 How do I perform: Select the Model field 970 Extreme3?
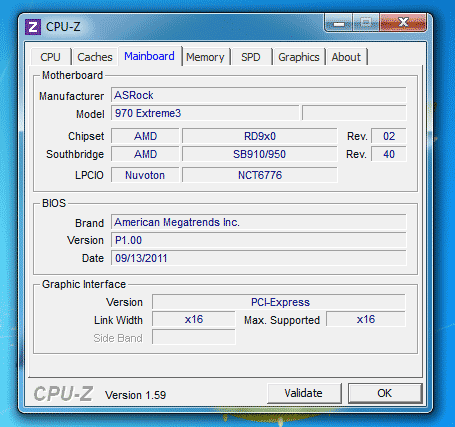205,113
